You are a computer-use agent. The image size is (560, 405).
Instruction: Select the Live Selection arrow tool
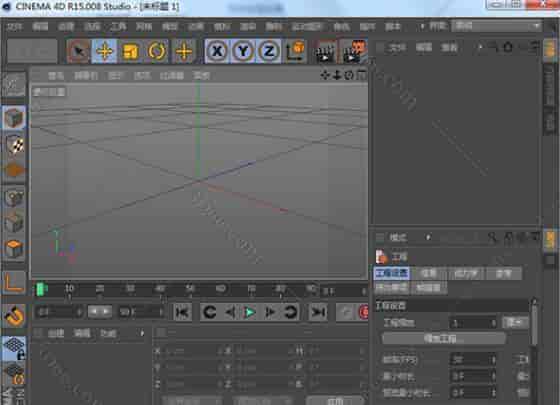coord(78,52)
